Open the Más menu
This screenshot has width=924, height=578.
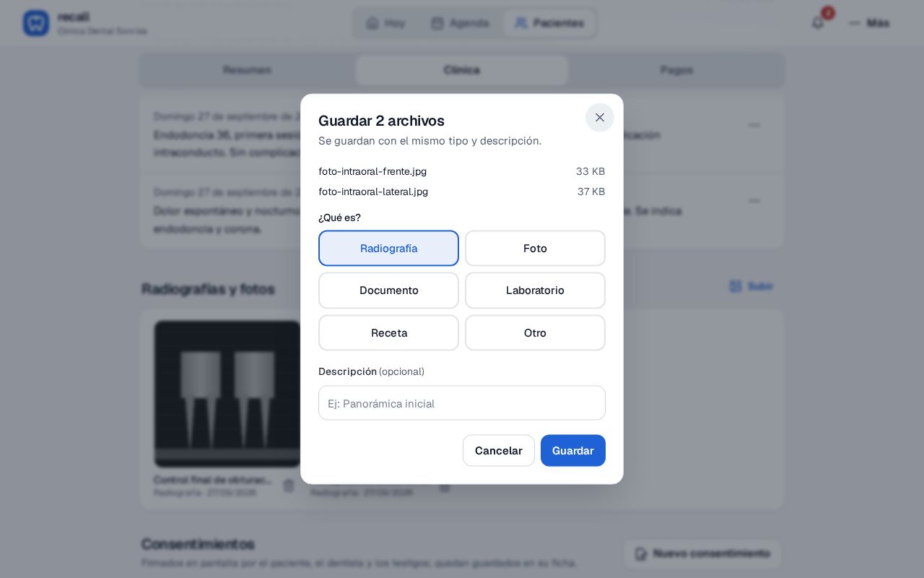tap(869, 23)
